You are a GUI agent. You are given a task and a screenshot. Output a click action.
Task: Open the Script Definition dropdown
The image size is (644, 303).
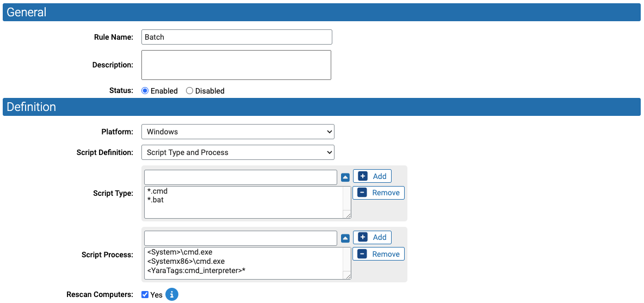coord(238,152)
